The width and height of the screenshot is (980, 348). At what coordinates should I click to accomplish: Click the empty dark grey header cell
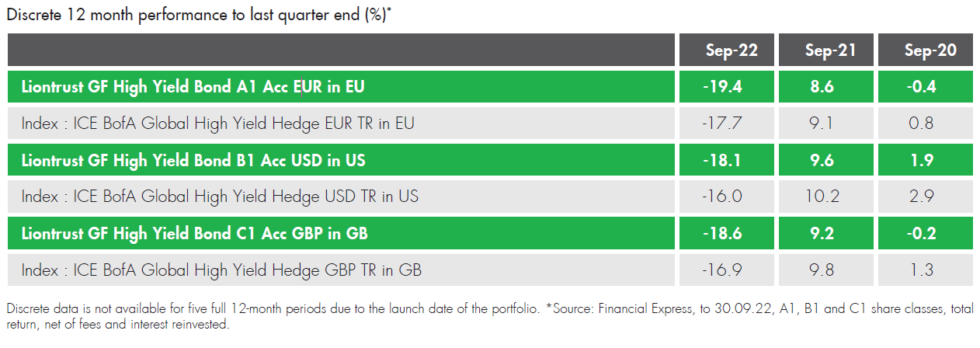coord(341,50)
